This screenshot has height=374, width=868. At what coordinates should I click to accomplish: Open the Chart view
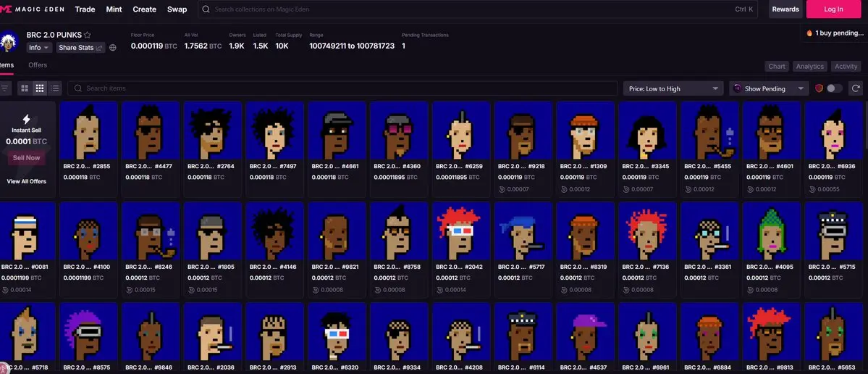pyautogui.click(x=777, y=67)
